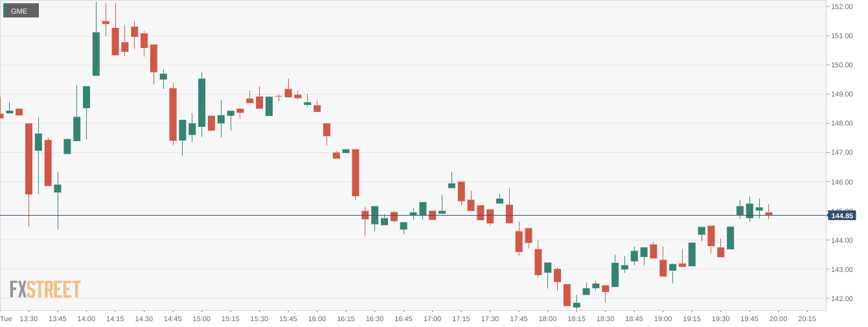Select the 144.85 current price tag
The image size is (868, 327).
pos(842,215)
